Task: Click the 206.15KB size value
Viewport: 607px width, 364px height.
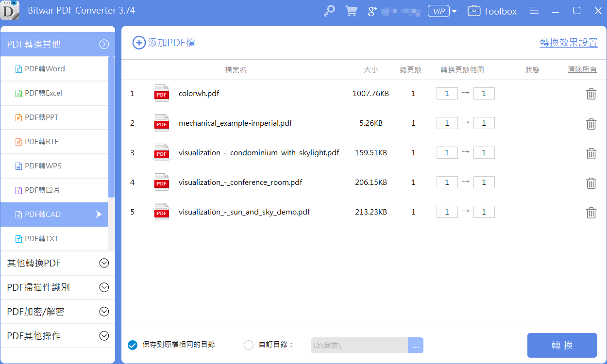Action: [371, 182]
